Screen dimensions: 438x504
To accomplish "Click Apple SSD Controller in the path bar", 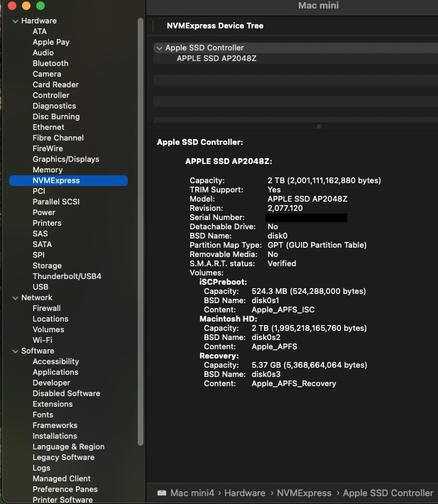I will pos(388,493).
